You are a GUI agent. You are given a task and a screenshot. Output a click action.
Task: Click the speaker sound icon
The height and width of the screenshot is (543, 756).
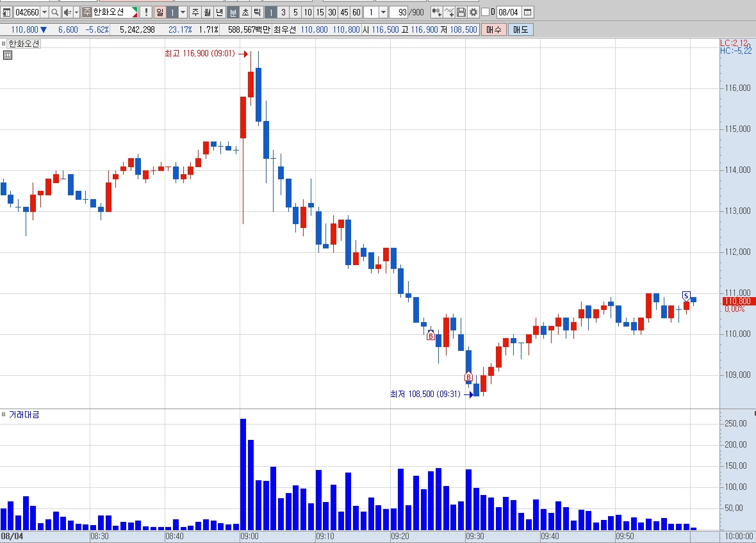67,12
